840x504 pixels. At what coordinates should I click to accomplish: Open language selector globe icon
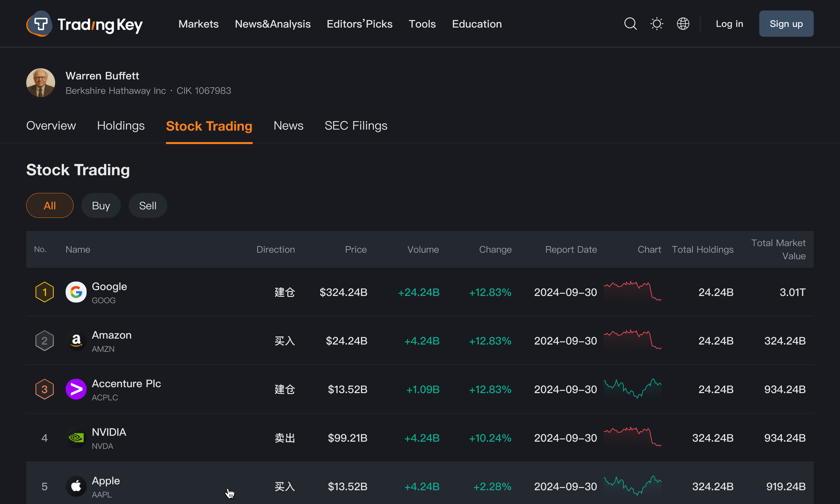coord(683,24)
